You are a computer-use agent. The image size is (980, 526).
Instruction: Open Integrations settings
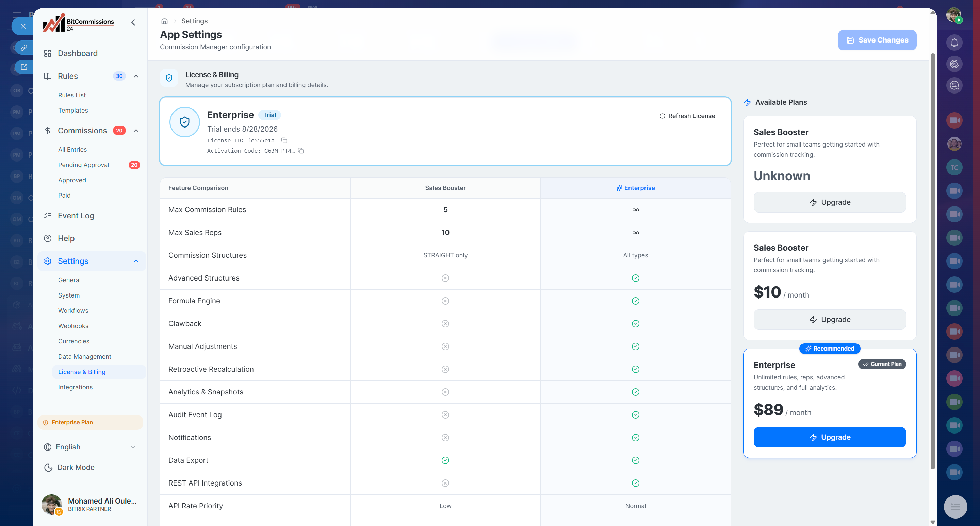(x=75, y=387)
